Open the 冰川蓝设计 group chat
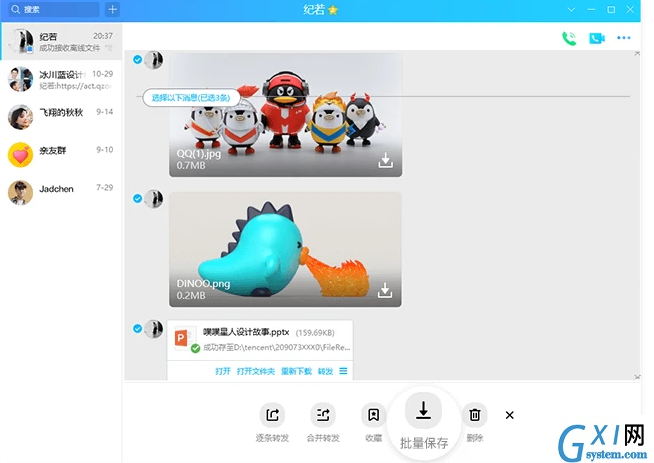The image size is (654, 463). tap(61, 79)
